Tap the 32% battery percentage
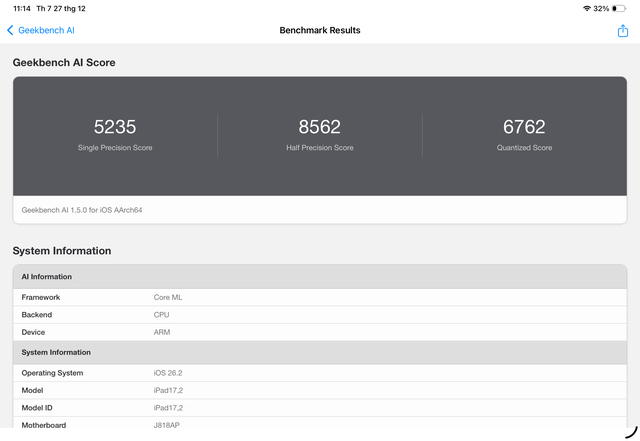Screen dimensions: 640x441 coord(601,8)
